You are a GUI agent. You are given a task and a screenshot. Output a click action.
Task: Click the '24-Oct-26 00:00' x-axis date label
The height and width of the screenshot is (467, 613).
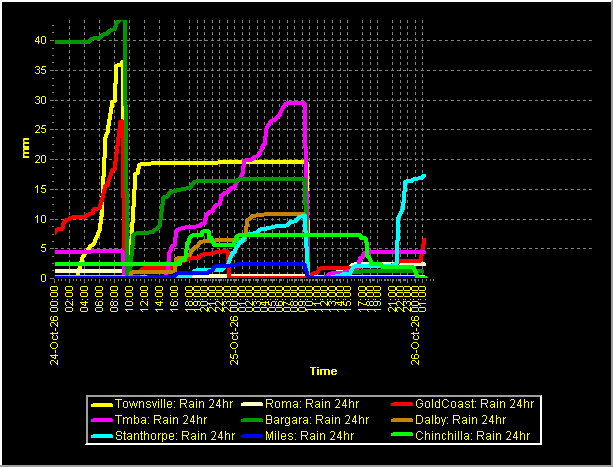[54, 325]
